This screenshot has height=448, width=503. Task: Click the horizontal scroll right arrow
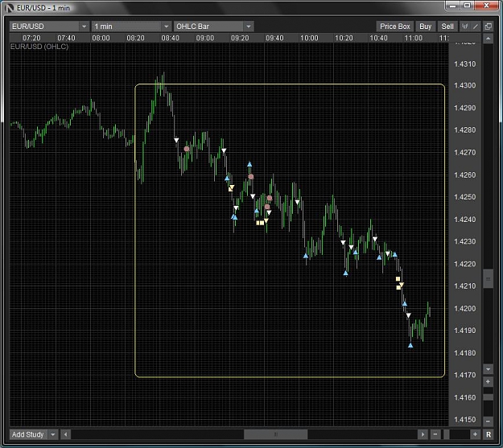[x=423, y=434]
